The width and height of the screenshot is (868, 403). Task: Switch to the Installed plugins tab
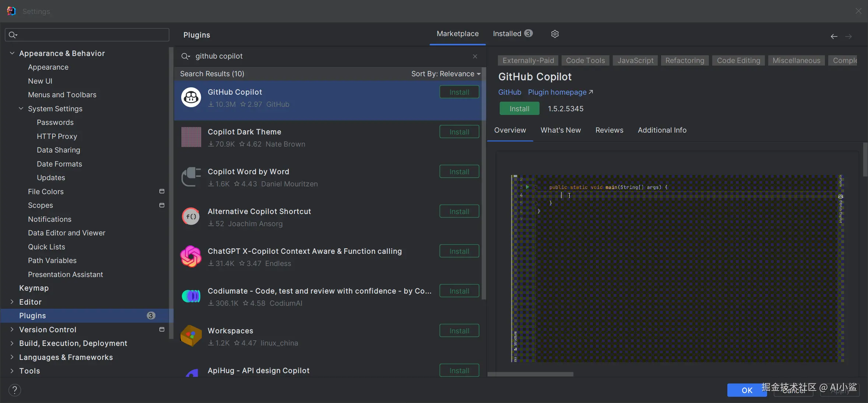(512, 34)
